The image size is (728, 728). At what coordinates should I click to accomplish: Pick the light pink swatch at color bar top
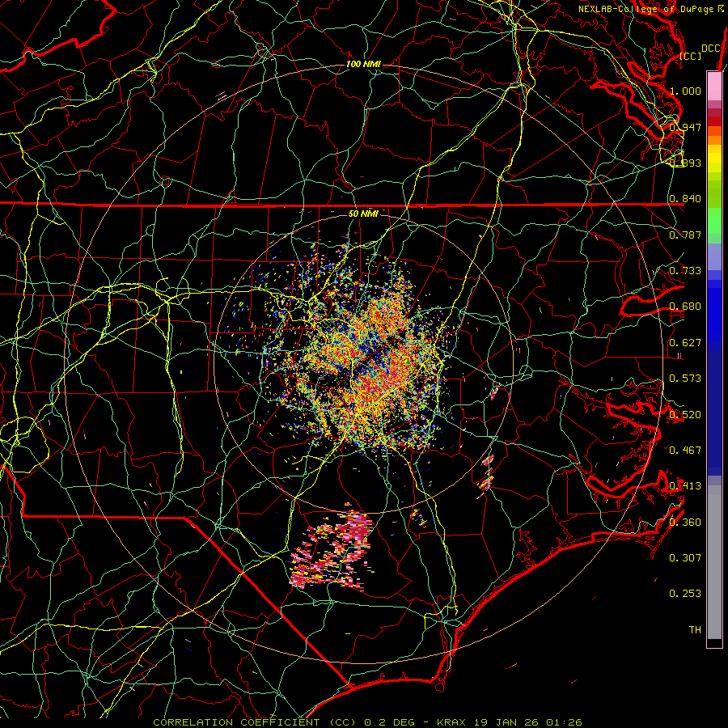coord(714,86)
